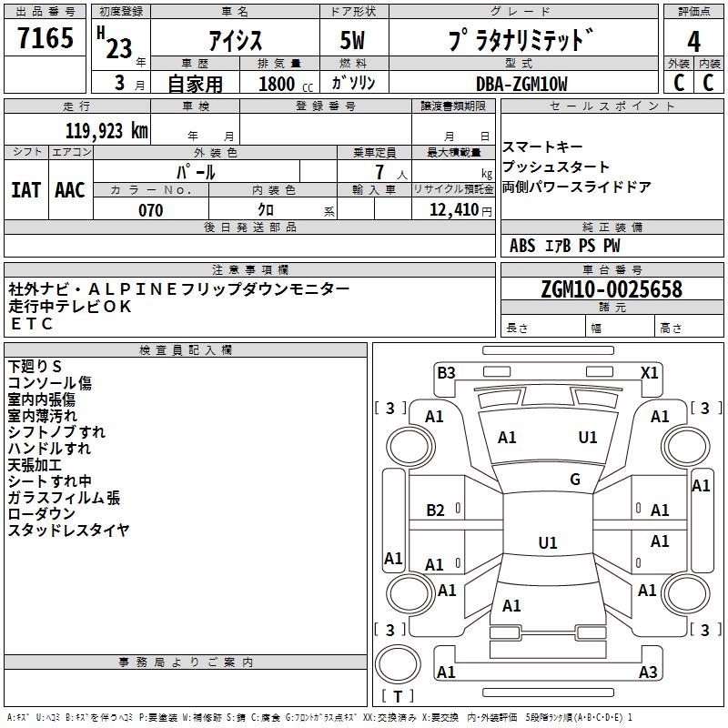This screenshot has width=728, height=728.
Task: Click the B2 mark on the door
Action: point(435,511)
